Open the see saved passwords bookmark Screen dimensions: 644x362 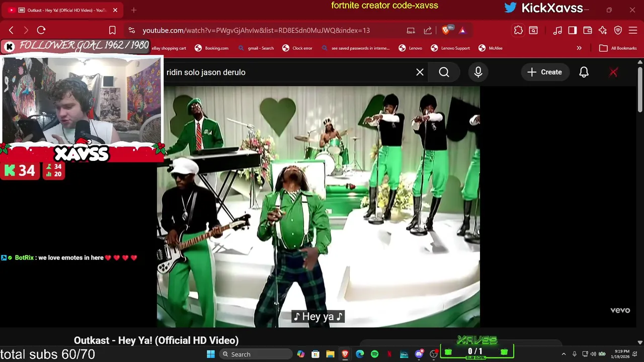pyautogui.click(x=355, y=48)
